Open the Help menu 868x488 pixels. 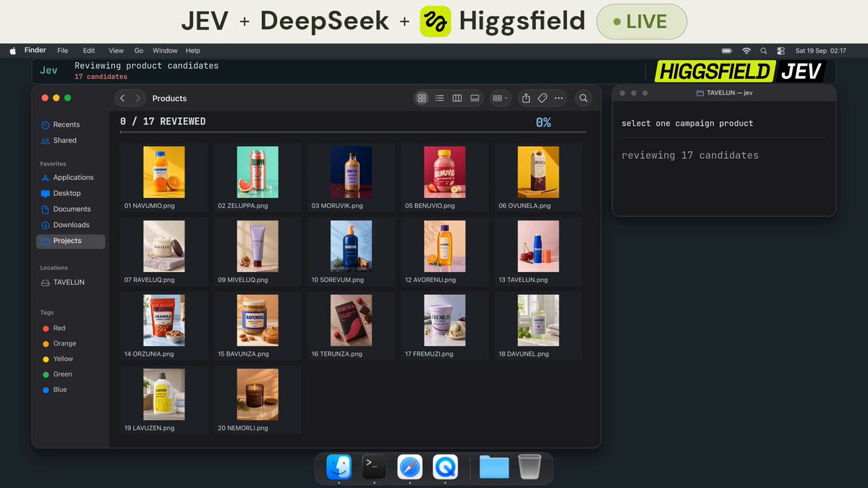(x=193, y=51)
